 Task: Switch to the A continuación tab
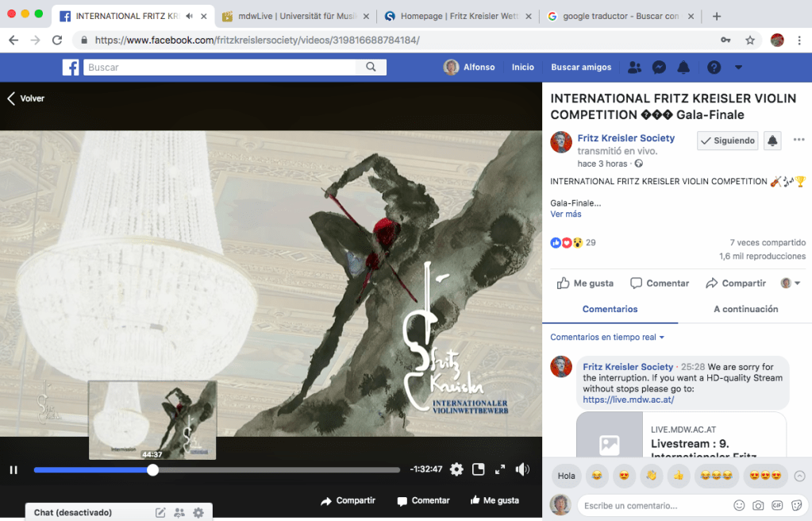click(745, 309)
